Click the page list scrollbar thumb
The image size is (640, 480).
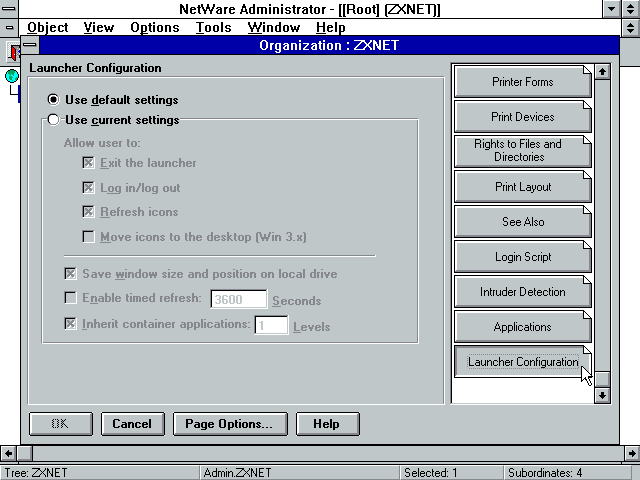pos(602,379)
